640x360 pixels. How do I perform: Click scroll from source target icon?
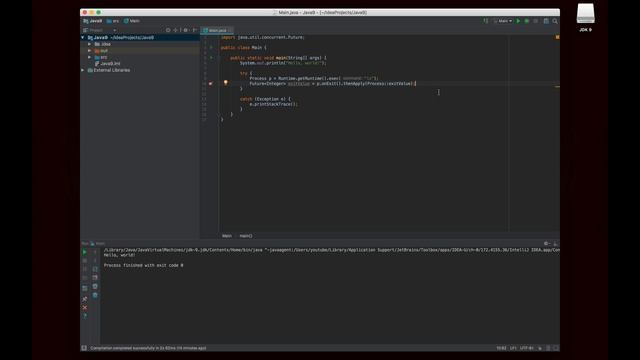[x=168, y=30]
